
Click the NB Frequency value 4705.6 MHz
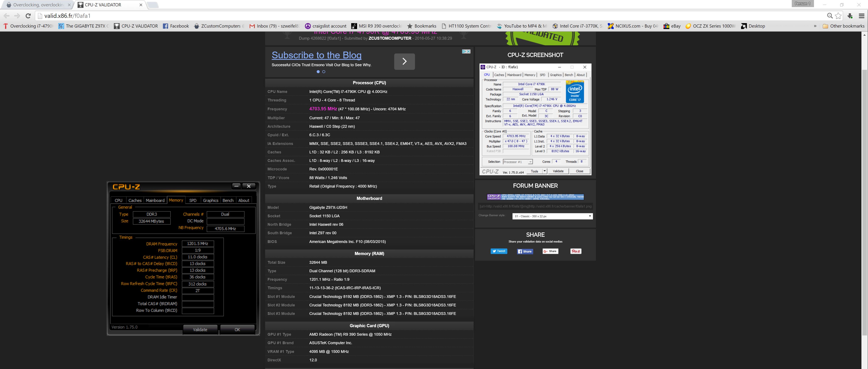coord(225,229)
